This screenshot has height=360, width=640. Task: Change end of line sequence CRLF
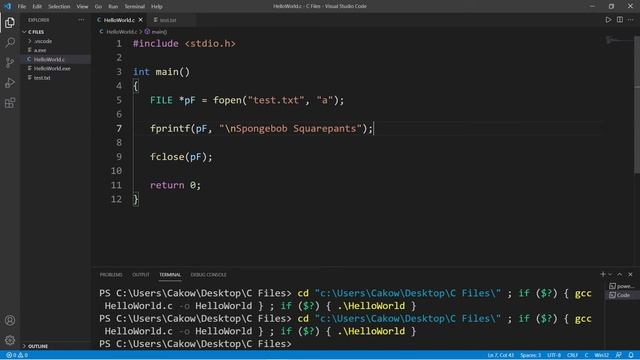(x=572, y=355)
